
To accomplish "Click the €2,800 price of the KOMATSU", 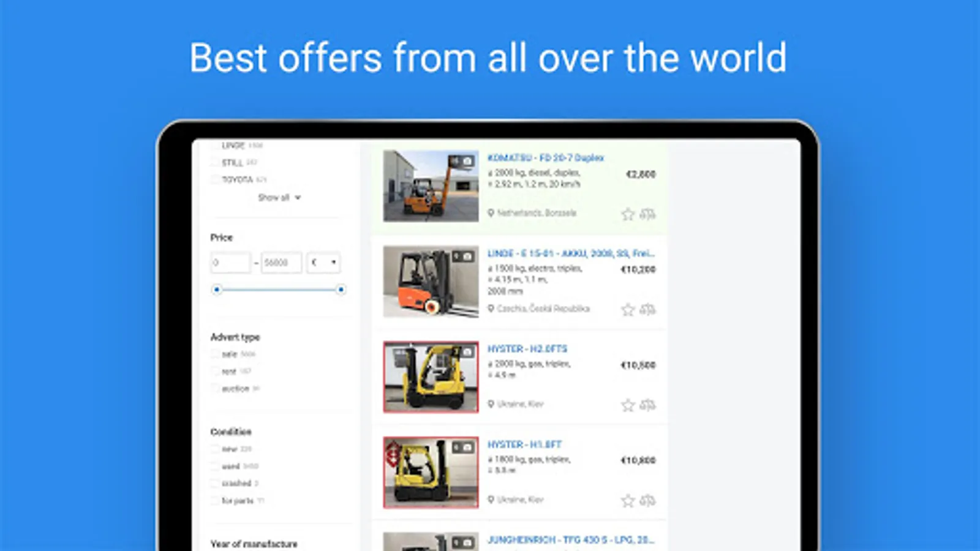I will pos(641,174).
